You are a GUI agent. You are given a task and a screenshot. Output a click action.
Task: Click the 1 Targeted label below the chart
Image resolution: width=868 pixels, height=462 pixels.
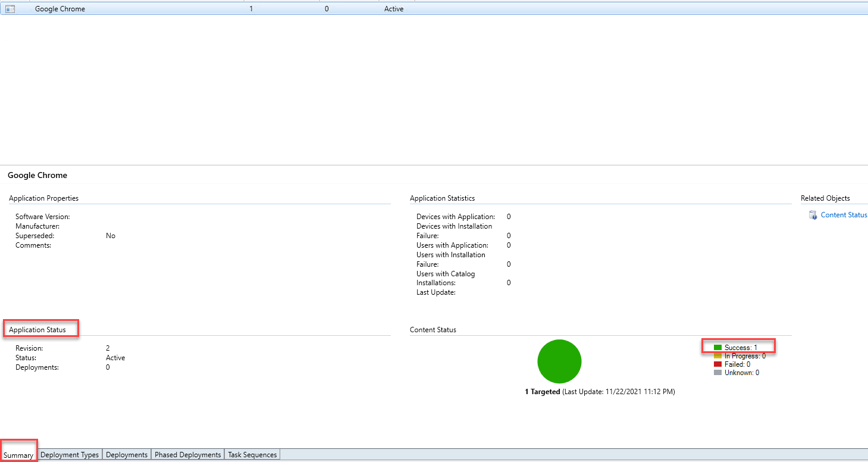pyautogui.click(x=542, y=392)
